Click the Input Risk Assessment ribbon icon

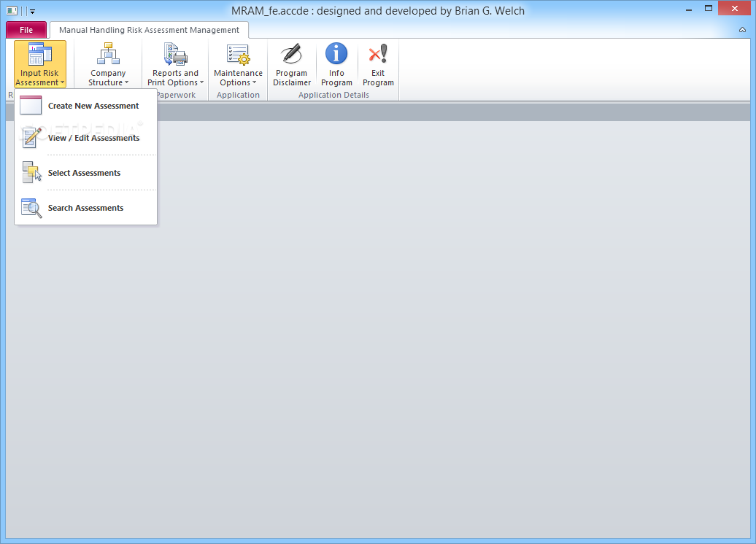(x=40, y=54)
